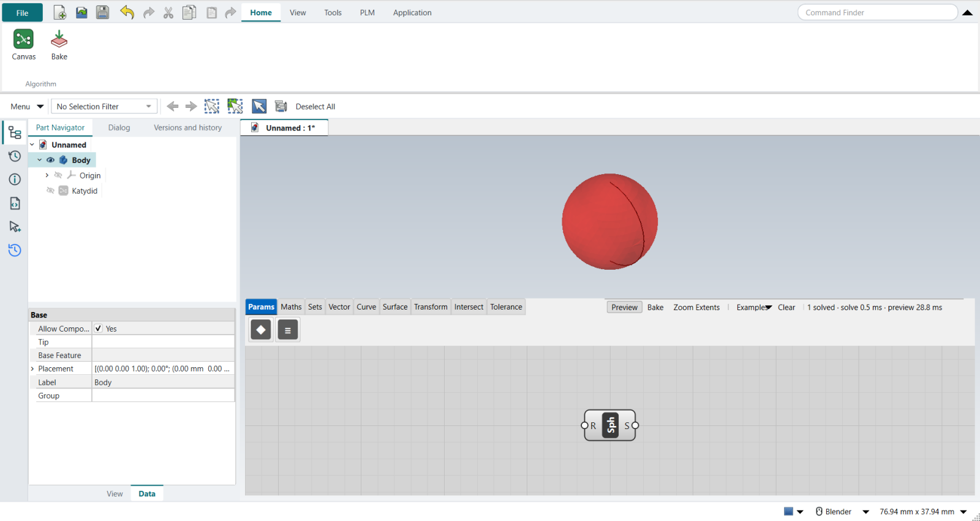Screen dimensions: 980x521
Task: Toggle visibility of Body
Action: (51, 160)
